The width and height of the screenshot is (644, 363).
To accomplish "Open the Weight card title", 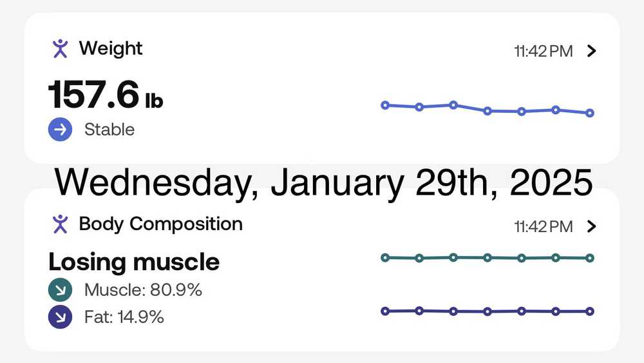I will pyautogui.click(x=111, y=48).
